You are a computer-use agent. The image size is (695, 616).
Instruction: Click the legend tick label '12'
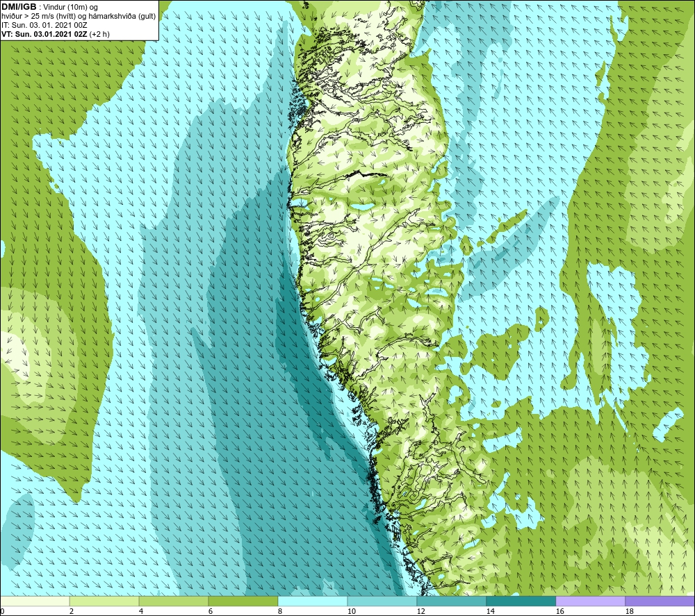[x=420, y=611]
